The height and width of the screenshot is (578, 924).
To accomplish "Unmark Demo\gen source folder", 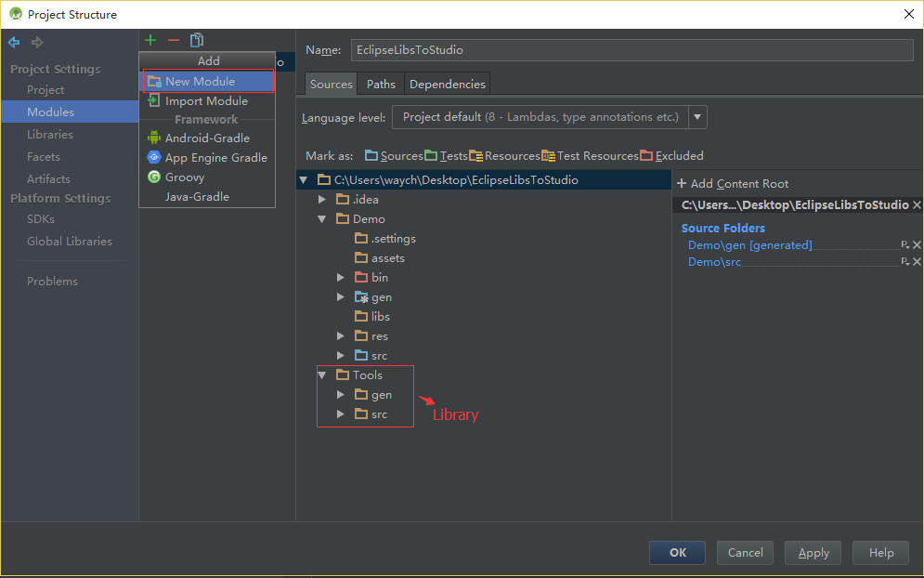I will coord(917,244).
